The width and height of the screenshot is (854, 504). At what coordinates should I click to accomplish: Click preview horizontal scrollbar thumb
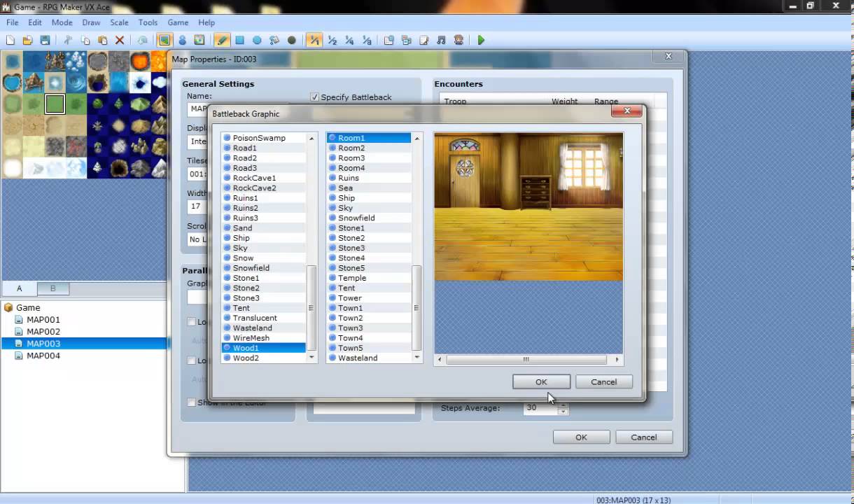coord(526,360)
